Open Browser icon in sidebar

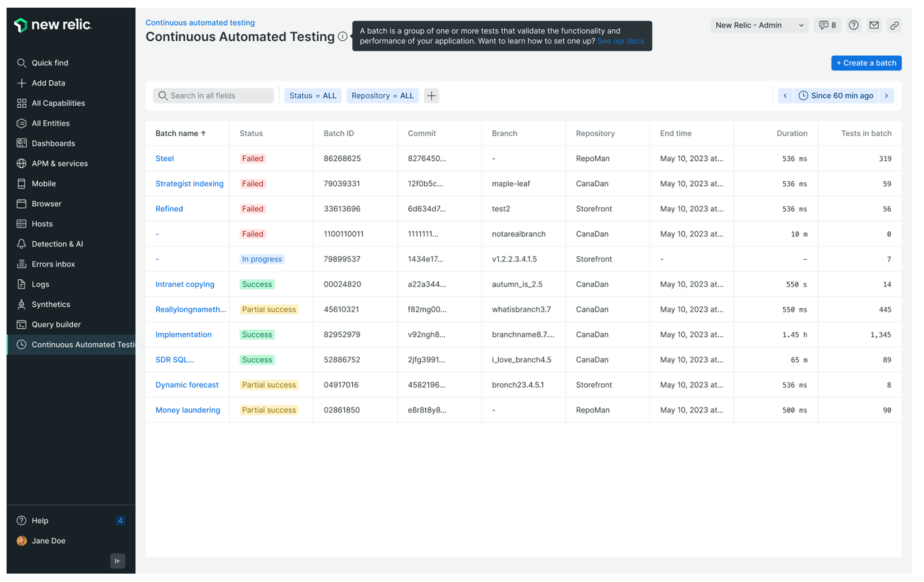pos(22,204)
